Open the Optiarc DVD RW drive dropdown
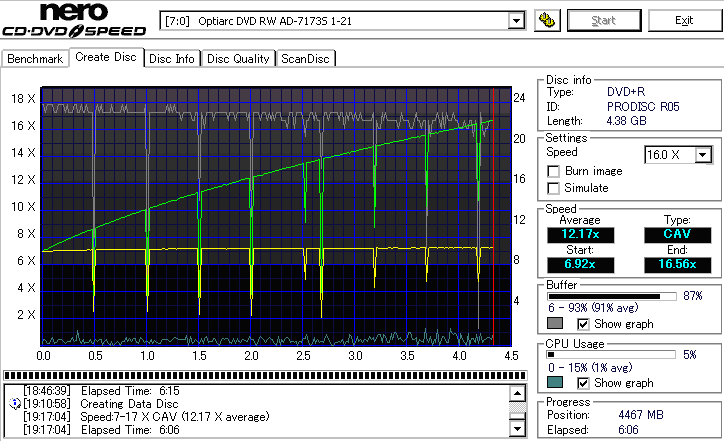Image resolution: width=724 pixels, height=441 pixels. point(516,21)
